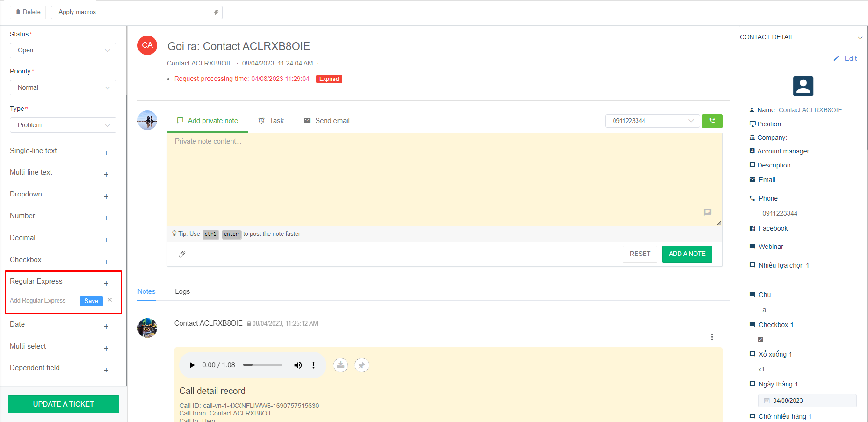
Task: Click the UPDATE A TICKET button
Action: [64, 404]
